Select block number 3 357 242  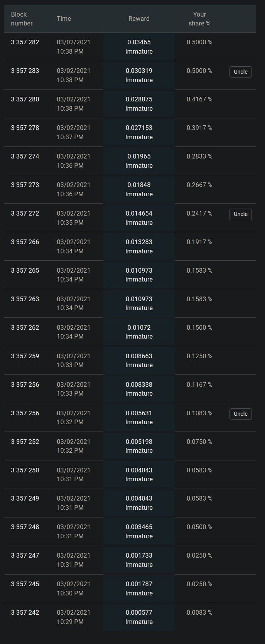coord(25,613)
